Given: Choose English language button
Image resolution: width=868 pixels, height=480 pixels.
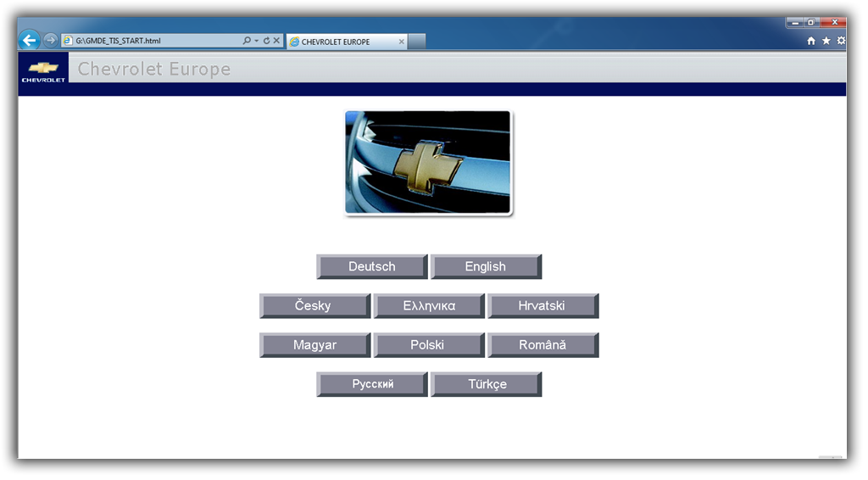Looking at the screenshot, I should tap(486, 266).
